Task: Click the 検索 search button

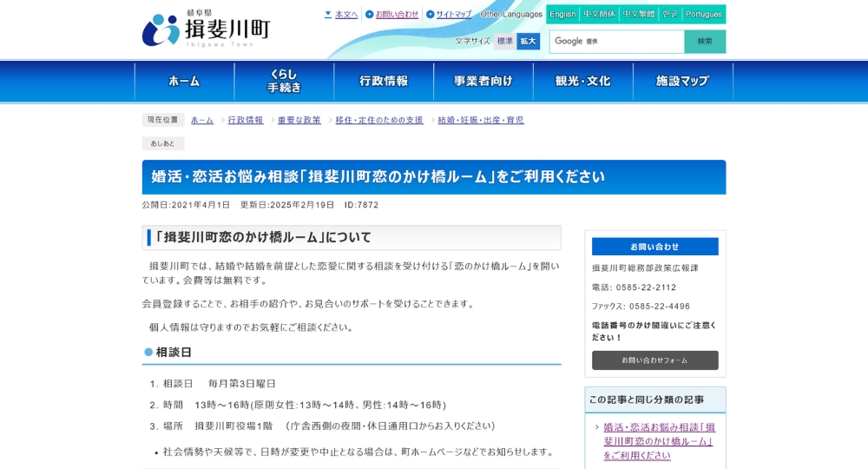Action: 705,42
